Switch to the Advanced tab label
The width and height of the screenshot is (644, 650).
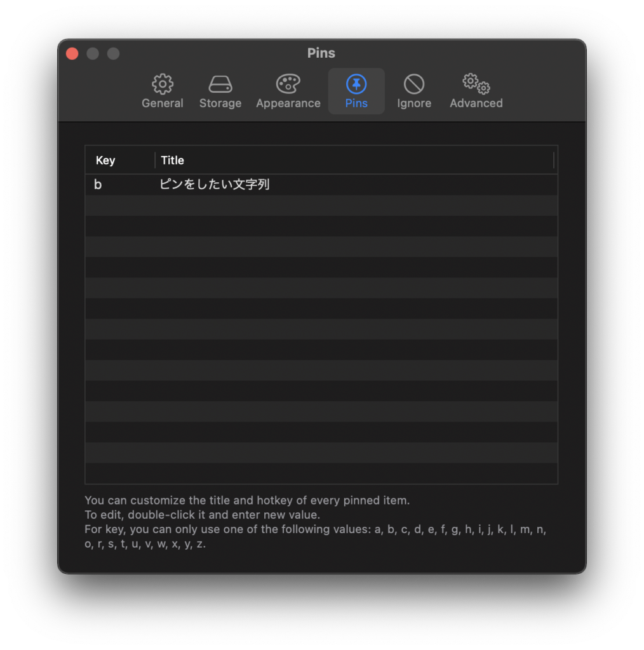(476, 103)
